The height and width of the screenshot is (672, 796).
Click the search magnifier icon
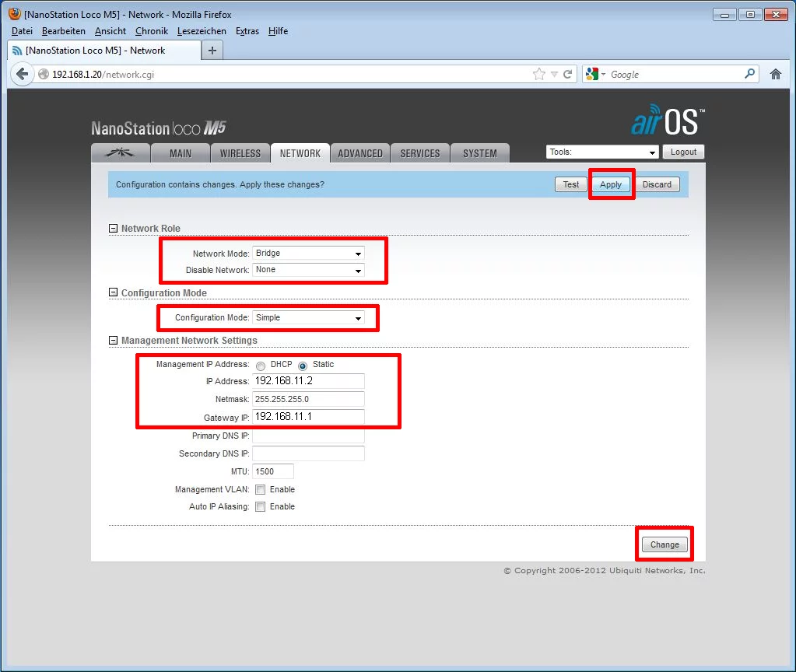[749, 74]
